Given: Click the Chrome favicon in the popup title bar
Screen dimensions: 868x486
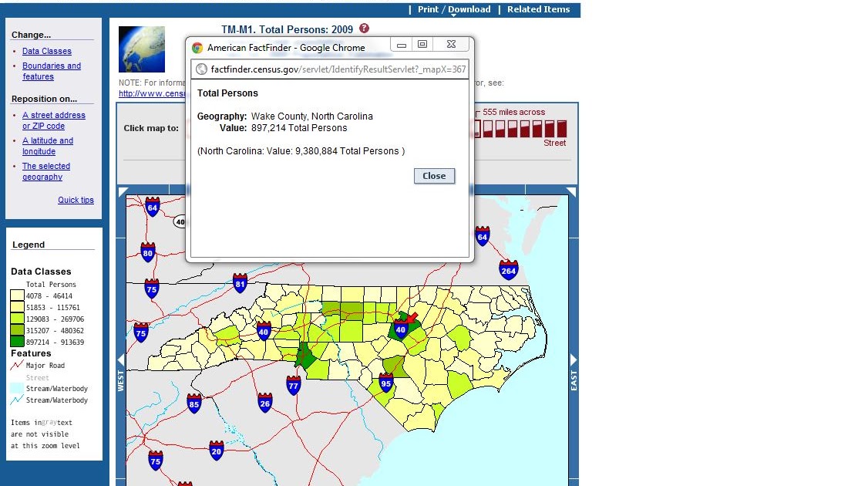Looking at the screenshot, I should coord(198,46).
